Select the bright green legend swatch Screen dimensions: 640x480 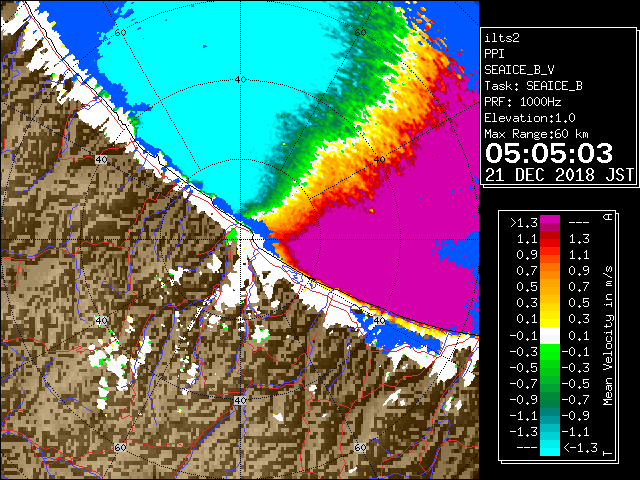[550, 351]
